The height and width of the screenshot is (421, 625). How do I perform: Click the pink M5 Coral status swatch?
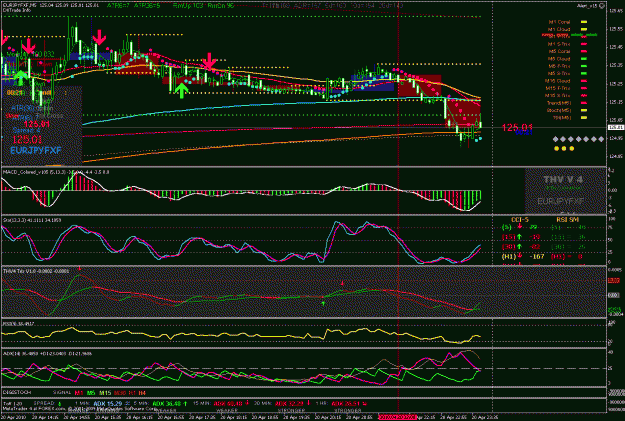[x=584, y=51]
